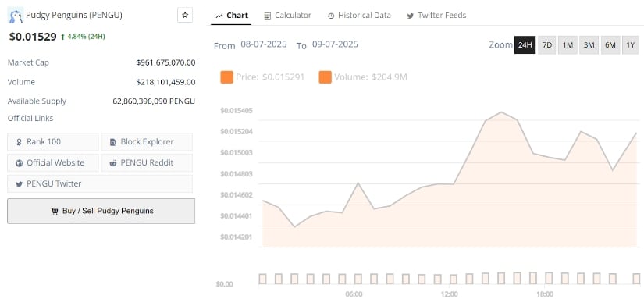Open the From date 08-07-2025 field

coord(264,44)
